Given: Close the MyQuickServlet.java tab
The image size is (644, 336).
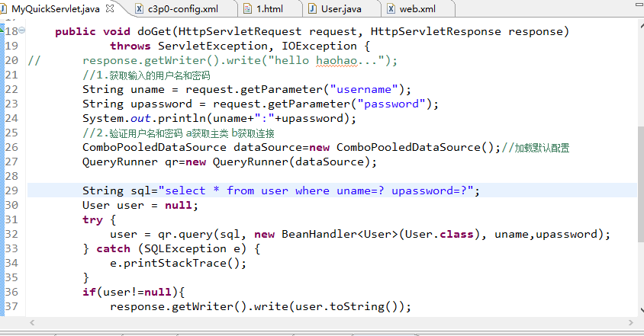Looking at the screenshot, I should [x=111, y=9].
